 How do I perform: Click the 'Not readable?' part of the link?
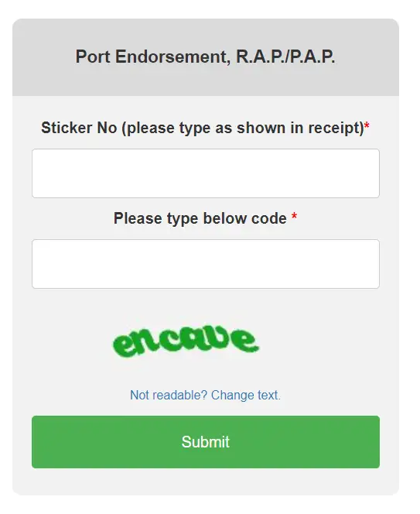[x=169, y=395]
